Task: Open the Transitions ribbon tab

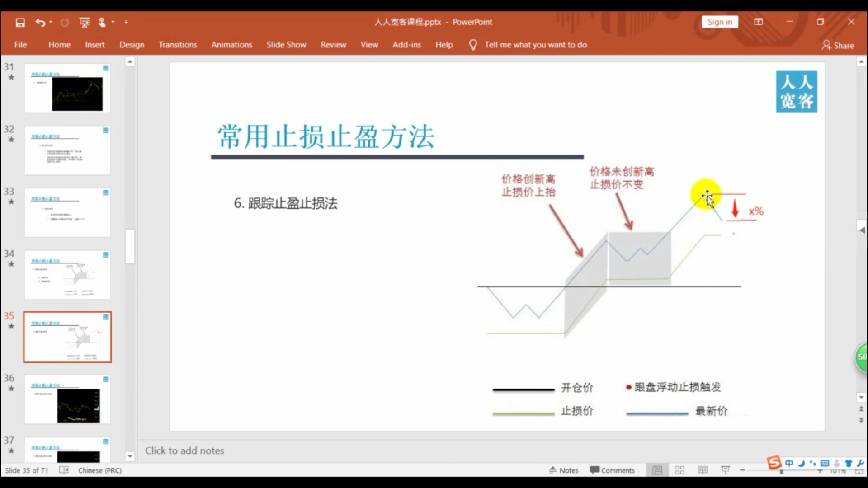Action: (x=177, y=45)
